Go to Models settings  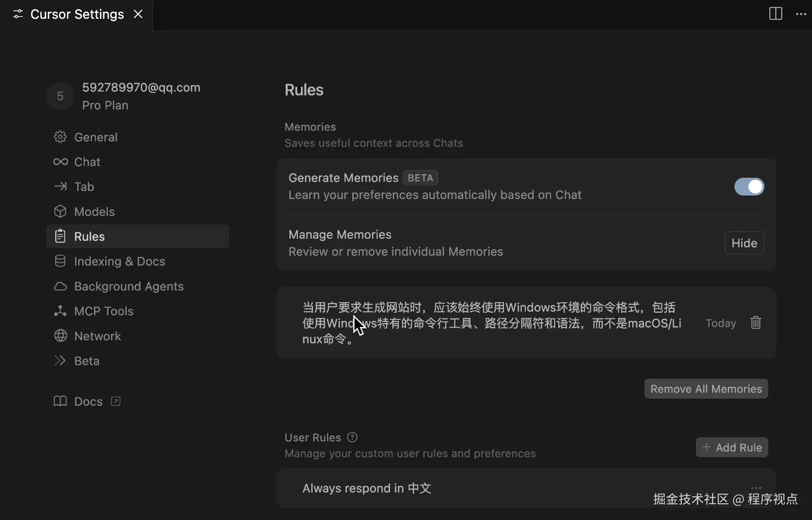point(94,212)
